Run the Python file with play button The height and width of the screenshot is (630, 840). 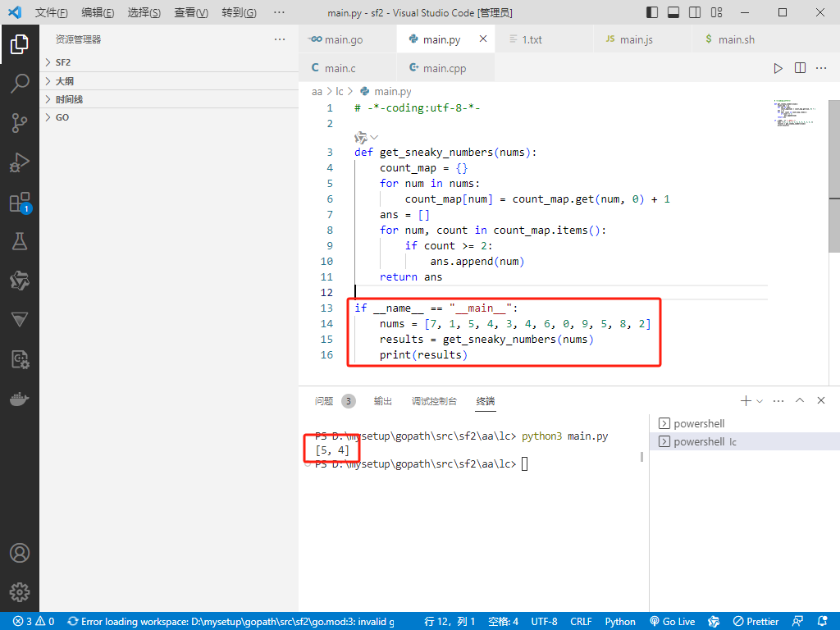coord(778,68)
